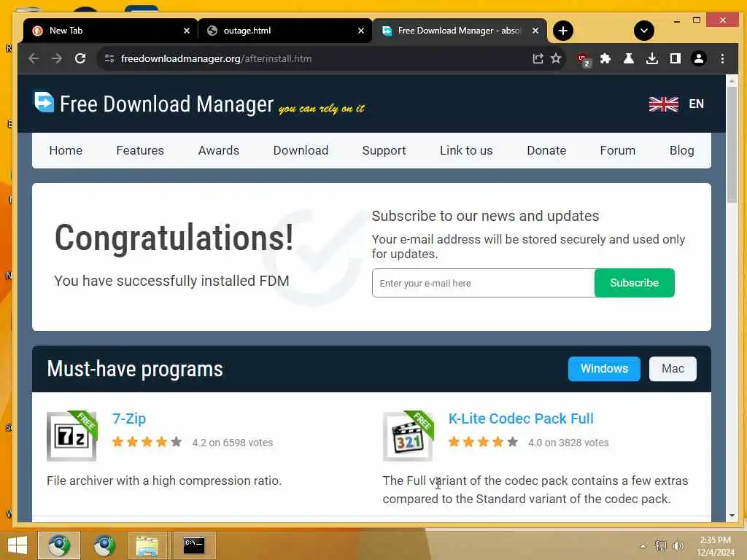Open the Forum page
Viewport: 747px width, 560px height.
(x=618, y=150)
